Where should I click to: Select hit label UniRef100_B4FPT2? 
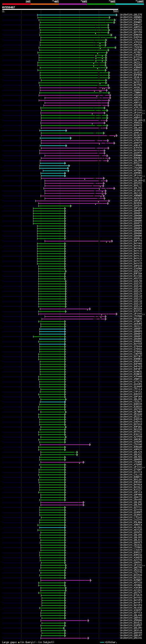(x=131, y=60)
